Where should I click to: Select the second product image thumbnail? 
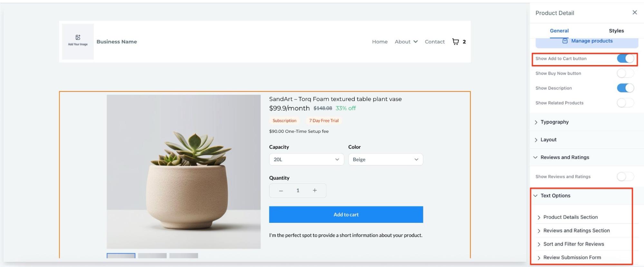(x=152, y=256)
